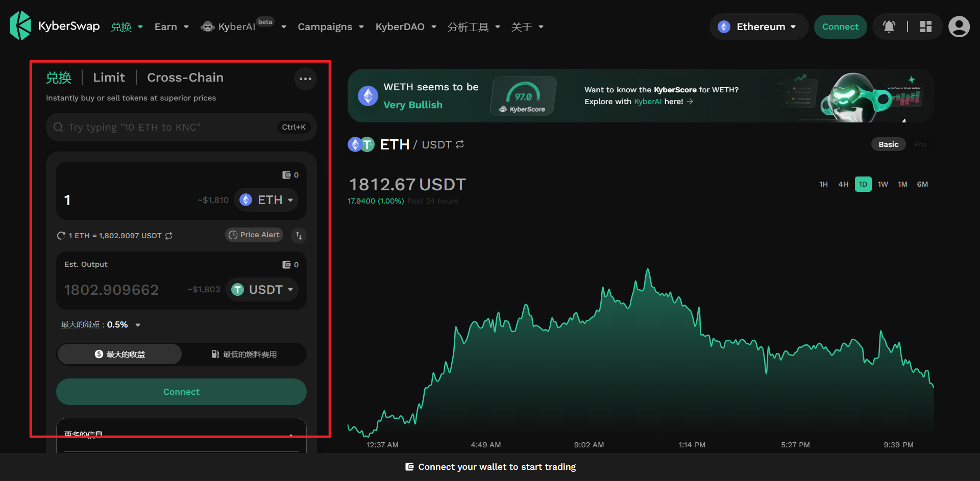Switch to the Cross-Chain tab
Image resolution: width=980 pixels, height=481 pixels.
(185, 78)
